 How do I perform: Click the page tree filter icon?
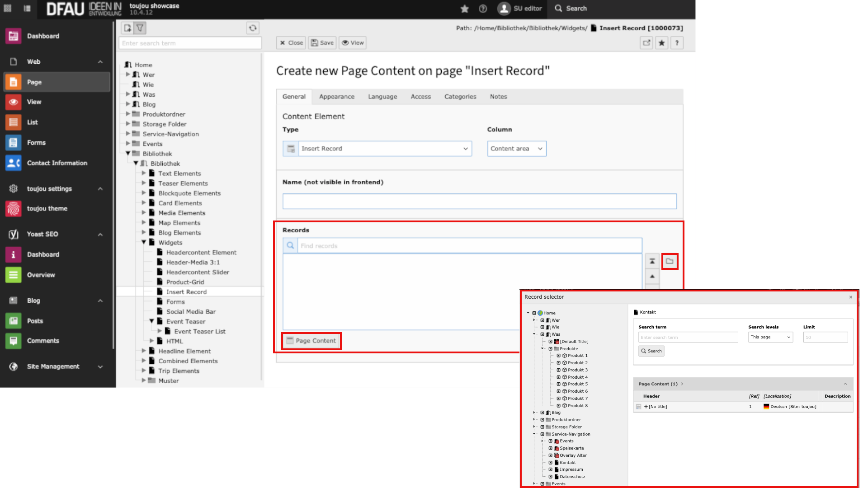pyautogui.click(x=140, y=28)
